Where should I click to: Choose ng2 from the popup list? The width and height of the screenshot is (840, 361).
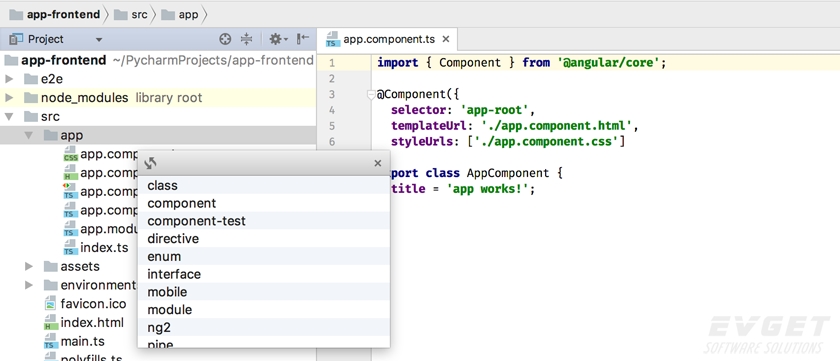pyautogui.click(x=264, y=327)
